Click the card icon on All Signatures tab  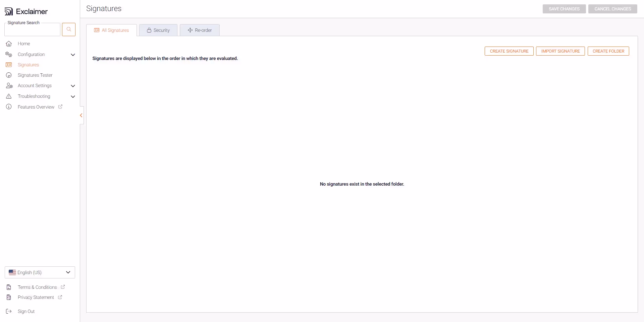[x=97, y=30]
